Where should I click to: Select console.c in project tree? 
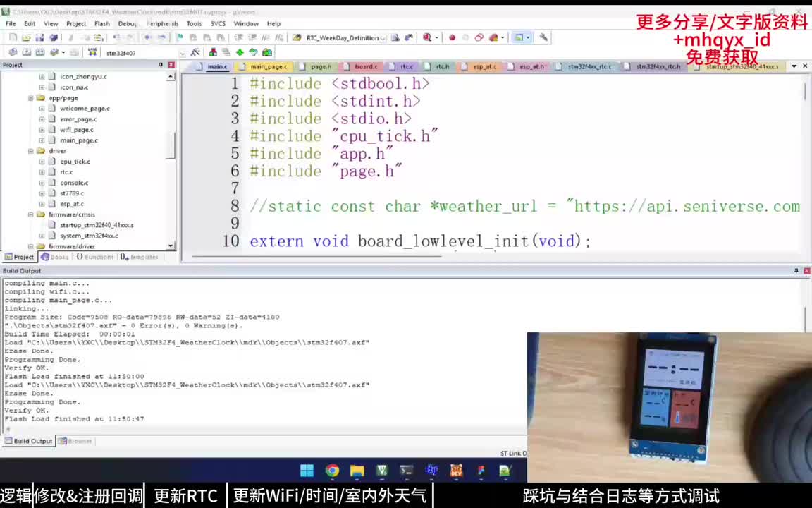[74, 183]
